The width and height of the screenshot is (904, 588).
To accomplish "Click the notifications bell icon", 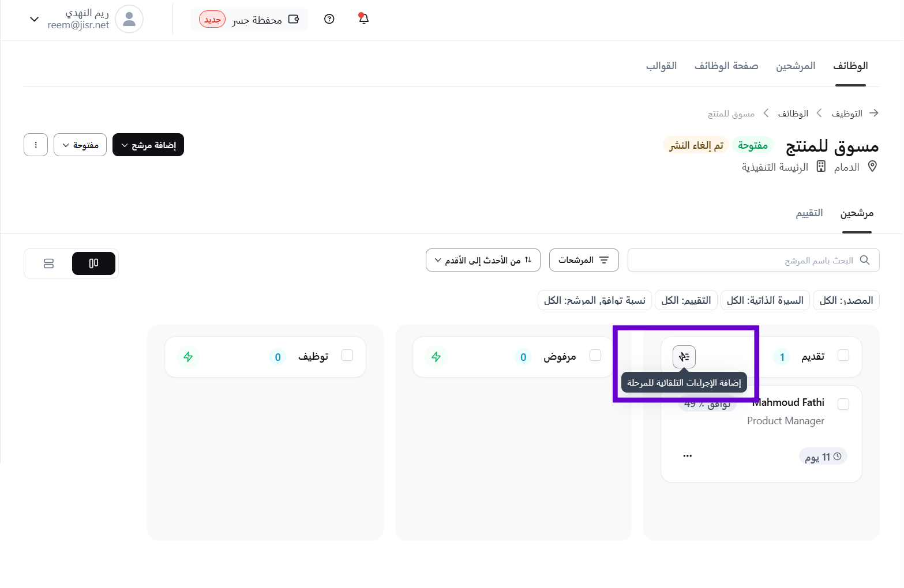I will 363,19.
